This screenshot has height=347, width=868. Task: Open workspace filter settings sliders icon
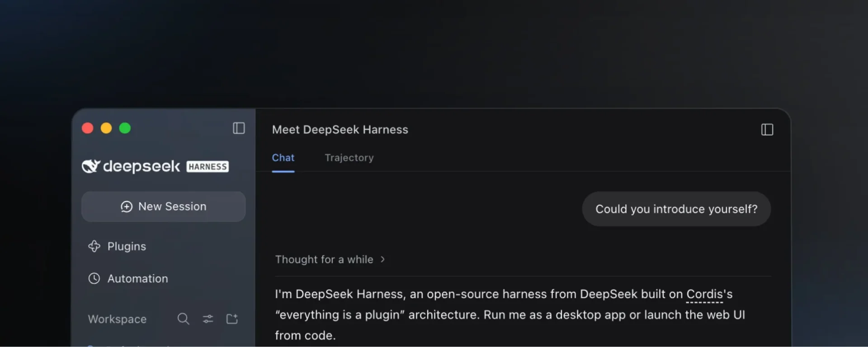(x=208, y=319)
